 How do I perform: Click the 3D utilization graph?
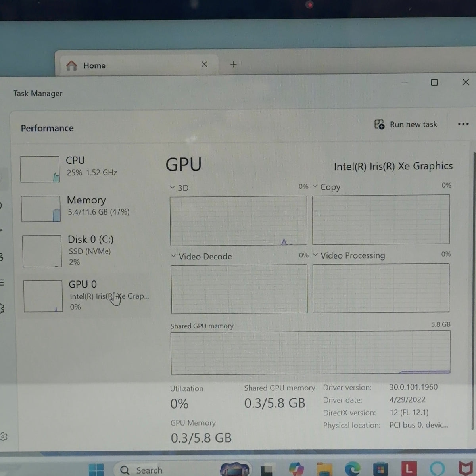pos(238,221)
